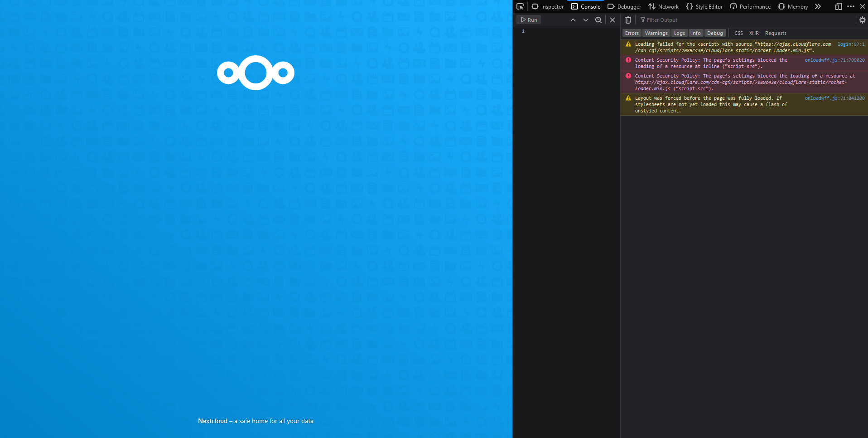The width and height of the screenshot is (868, 438).
Task: Toggle Debug filter
Action: [x=715, y=33]
